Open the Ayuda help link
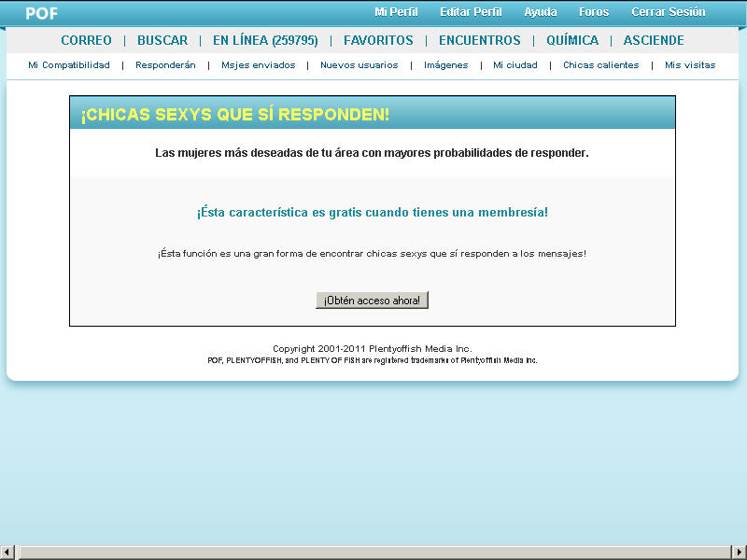The width and height of the screenshot is (747, 560). [541, 12]
